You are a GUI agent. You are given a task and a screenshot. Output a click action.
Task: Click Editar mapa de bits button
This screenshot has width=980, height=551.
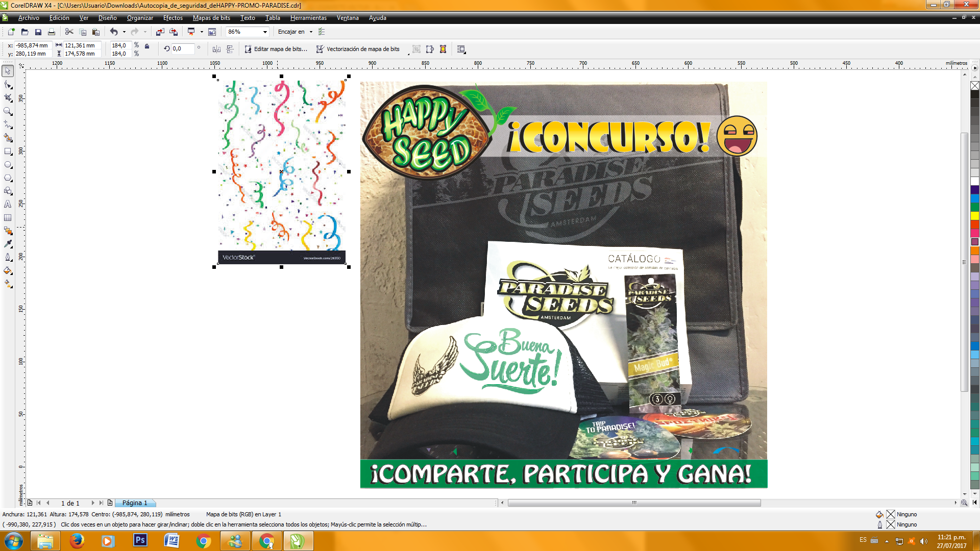(276, 49)
